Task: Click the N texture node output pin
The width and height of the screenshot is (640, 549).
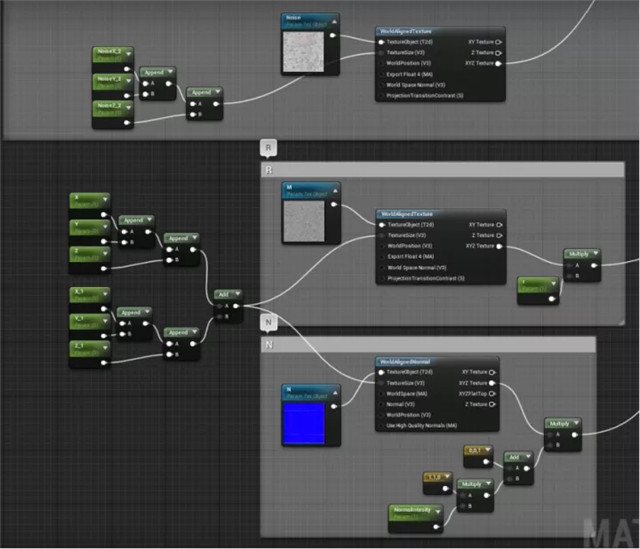Action: point(334,406)
